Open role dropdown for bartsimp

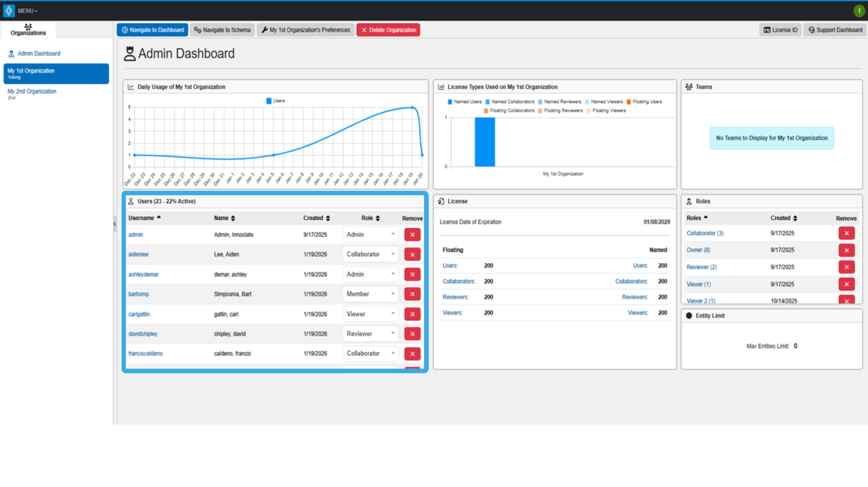tap(370, 294)
